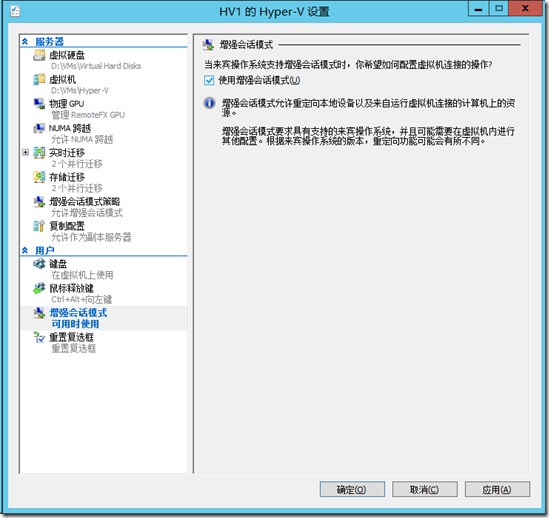Select 重置复选框 setting
Image resolution: width=549 pixels, height=518 pixels.
pos(71,337)
